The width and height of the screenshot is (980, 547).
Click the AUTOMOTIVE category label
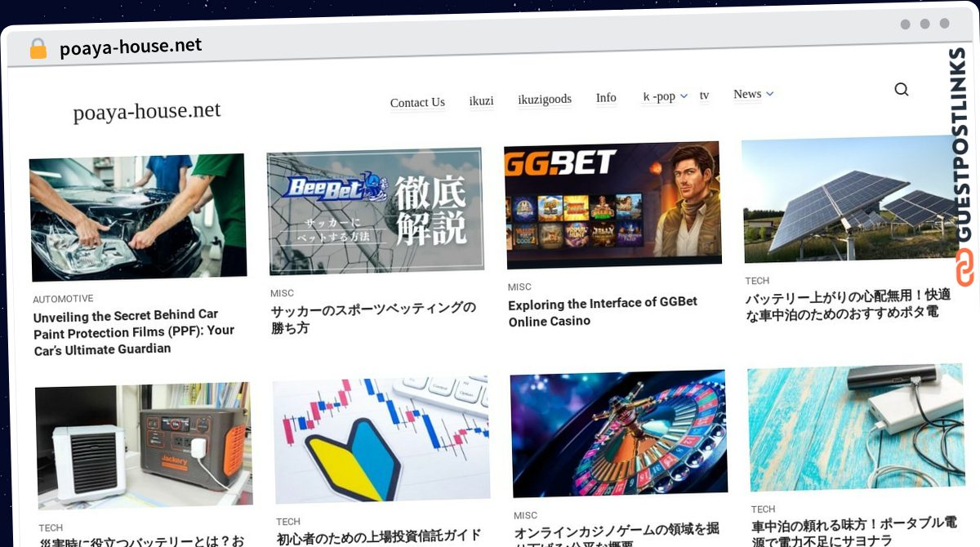click(63, 299)
